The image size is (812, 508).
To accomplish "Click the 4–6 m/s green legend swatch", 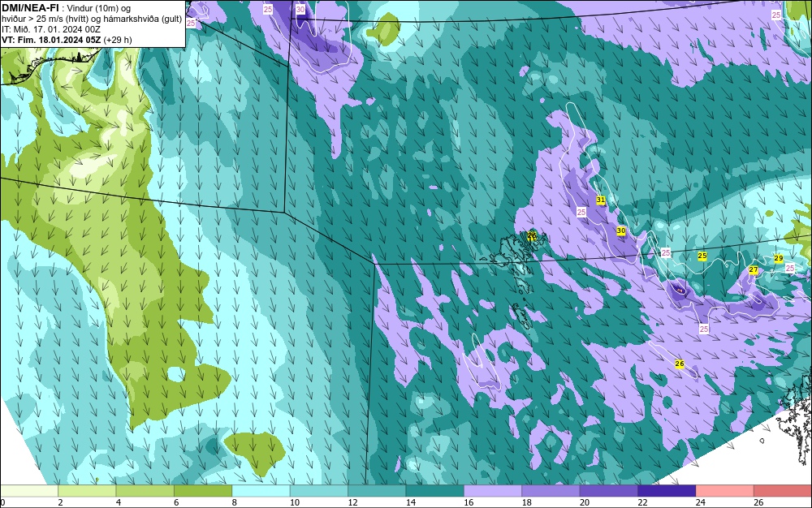I will coord(145,490).
